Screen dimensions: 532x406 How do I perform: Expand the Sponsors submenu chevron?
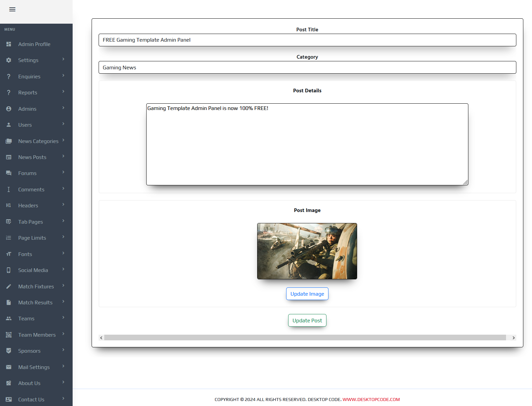tap(63, 350)
